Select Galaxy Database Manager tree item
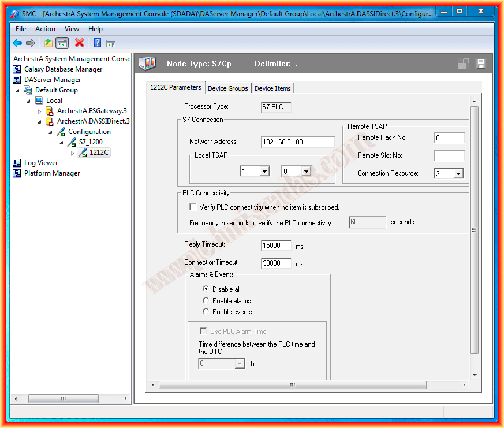The height and width of the screenshot is (428, 504). (x=63, y=69)
